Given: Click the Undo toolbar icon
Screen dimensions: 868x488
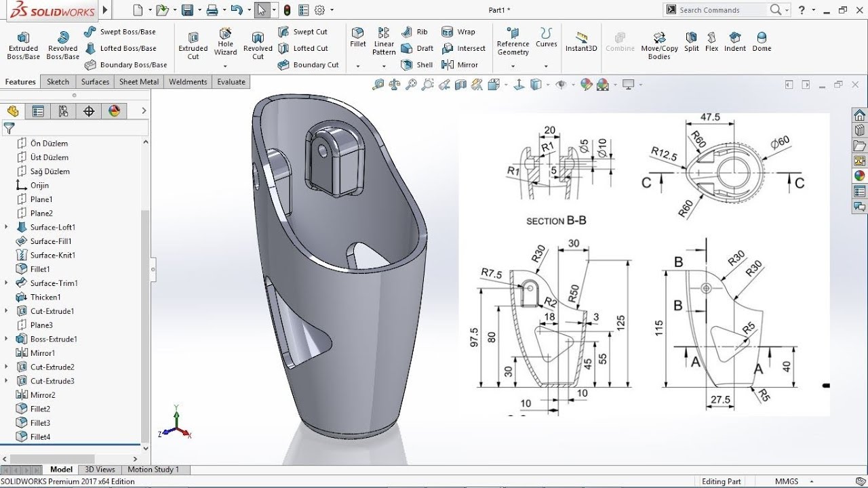Looking at the screenshot, I should (x=236, y=10).
